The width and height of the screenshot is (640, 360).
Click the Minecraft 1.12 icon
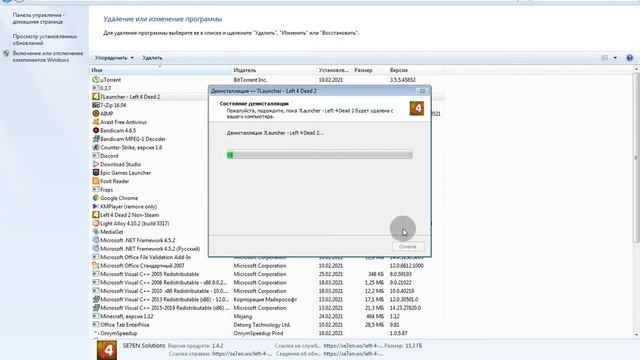point(96,316)
